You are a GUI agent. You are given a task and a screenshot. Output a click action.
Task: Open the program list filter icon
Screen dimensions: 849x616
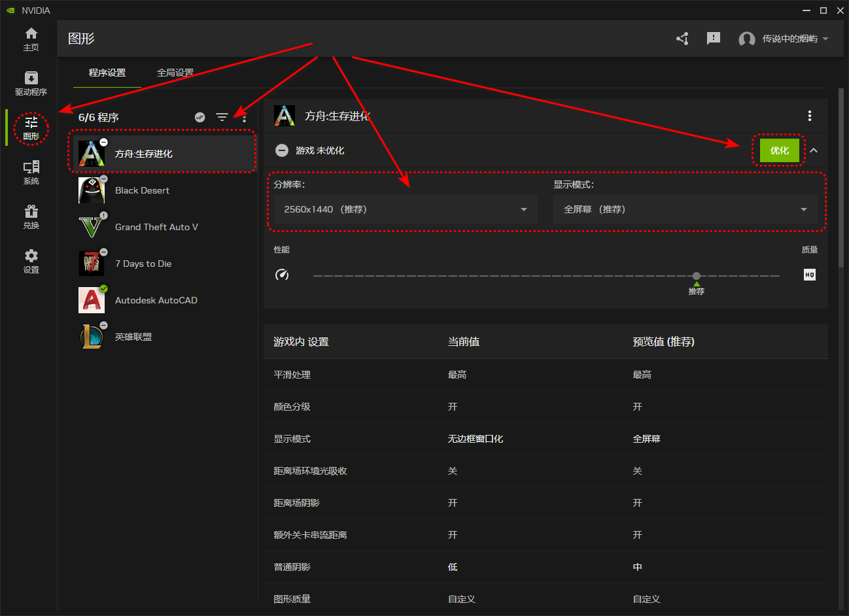click(222, 117)
